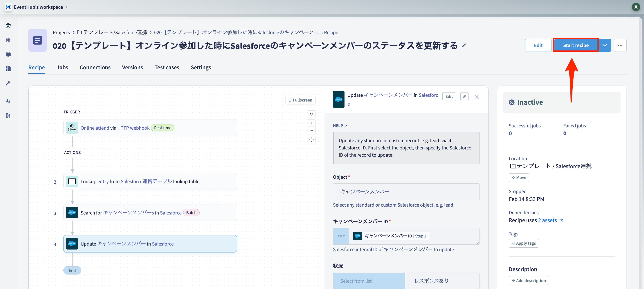Select step 2 Lookup entry action
644x289 pixels.
[150, 181]
